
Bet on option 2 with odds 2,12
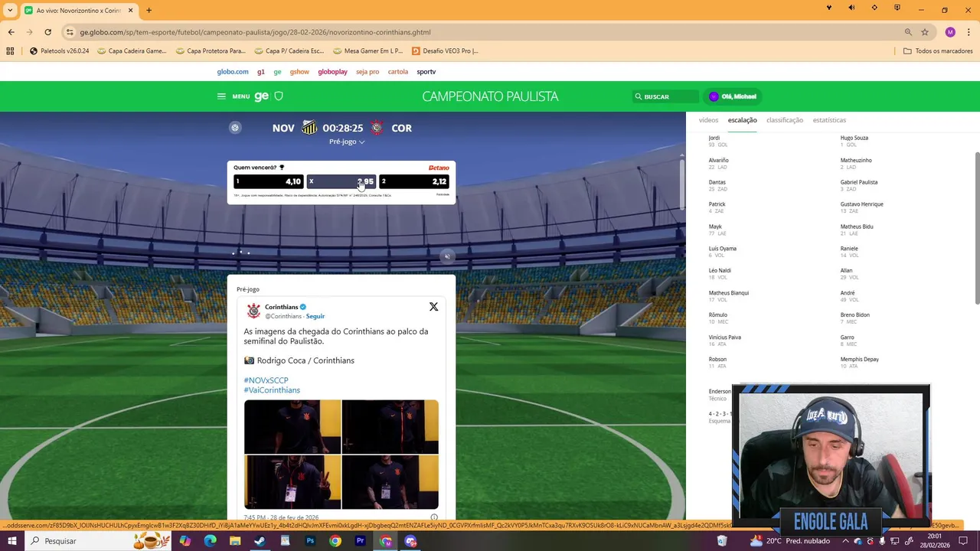(x=414, y=181)
